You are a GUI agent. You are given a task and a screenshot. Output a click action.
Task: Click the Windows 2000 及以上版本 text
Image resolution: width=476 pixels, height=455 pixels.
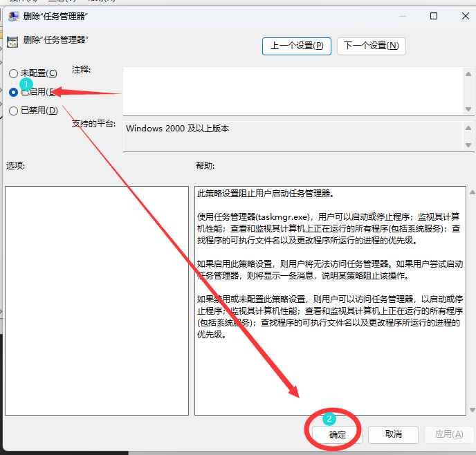coord(177,129)
